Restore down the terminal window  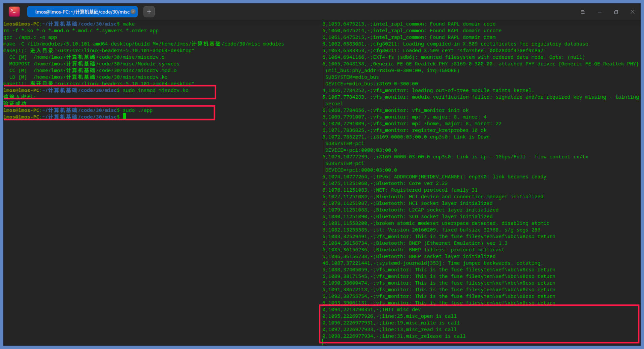pos(616,12)
